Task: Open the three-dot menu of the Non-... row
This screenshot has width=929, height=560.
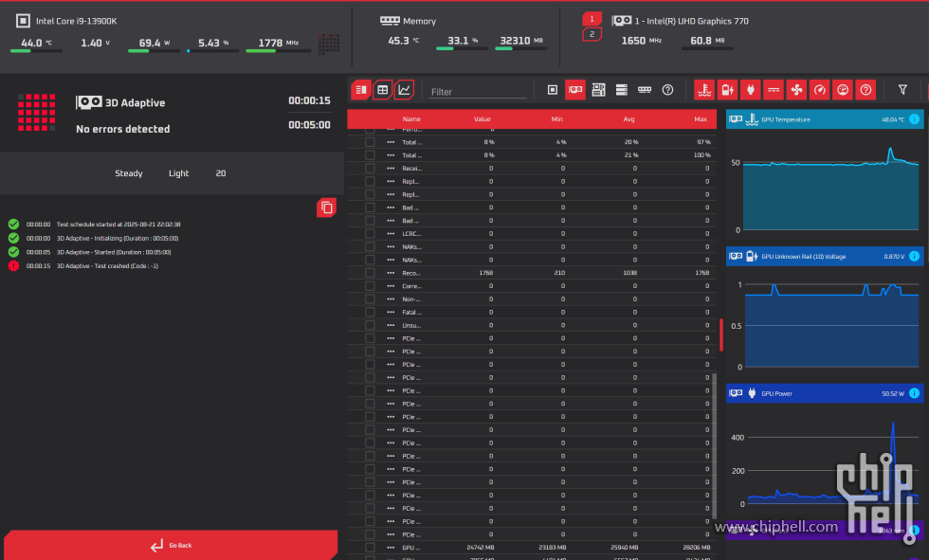Action: [391, 298]
